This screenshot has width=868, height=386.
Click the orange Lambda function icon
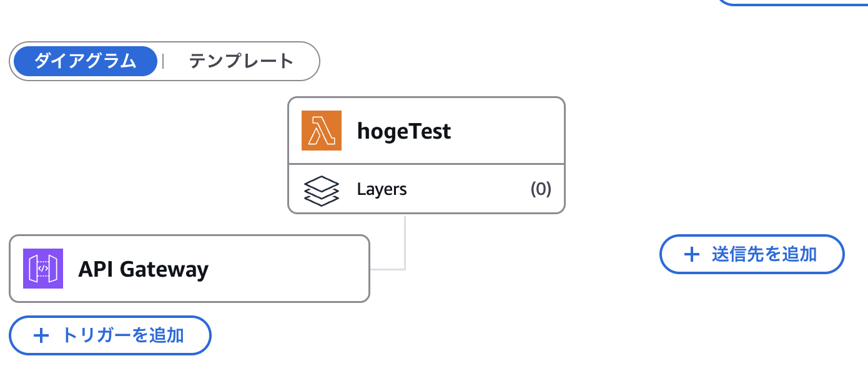tap(321, 131)
